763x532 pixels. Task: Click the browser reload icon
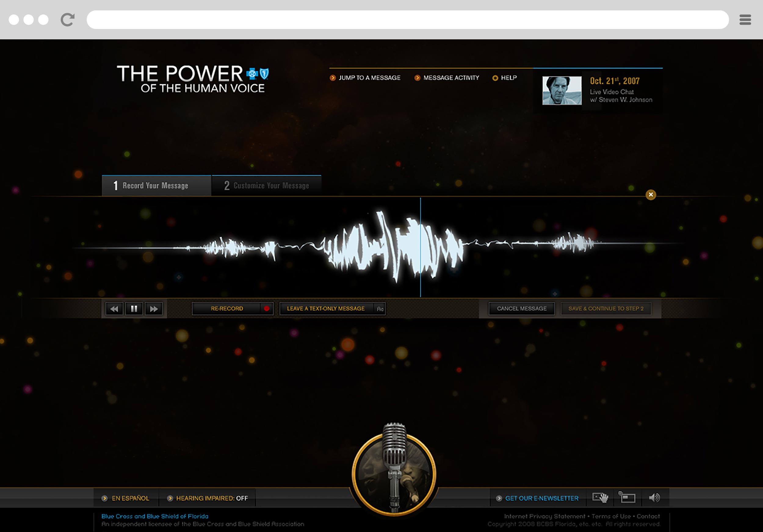[x=67, y=20]
